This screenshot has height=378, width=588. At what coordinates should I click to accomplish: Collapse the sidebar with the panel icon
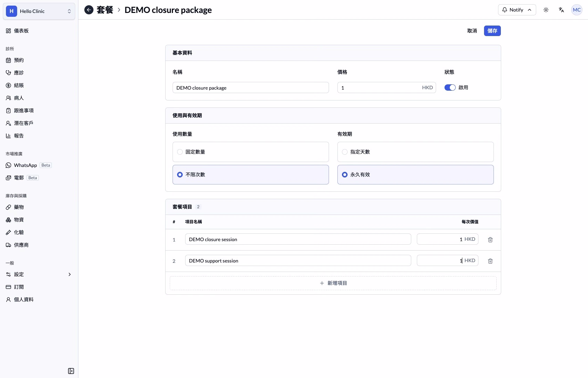coord(71,371)
